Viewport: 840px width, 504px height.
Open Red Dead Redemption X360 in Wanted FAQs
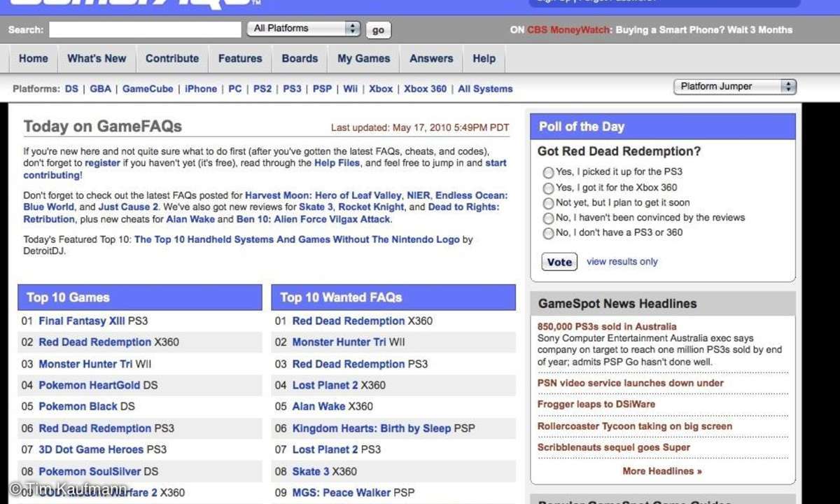[x=349, y=321]
